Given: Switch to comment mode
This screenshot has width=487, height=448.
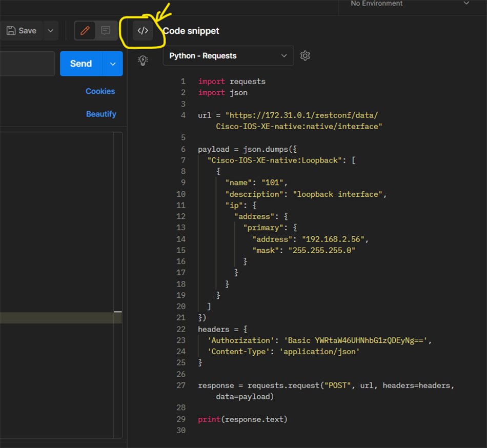Looking at the screenshot, I should pos(106,31).
